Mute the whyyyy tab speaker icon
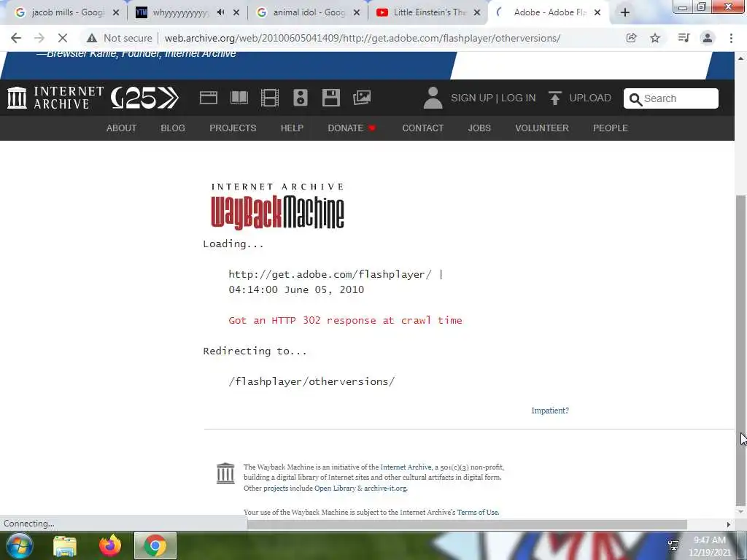 [220, 12]
